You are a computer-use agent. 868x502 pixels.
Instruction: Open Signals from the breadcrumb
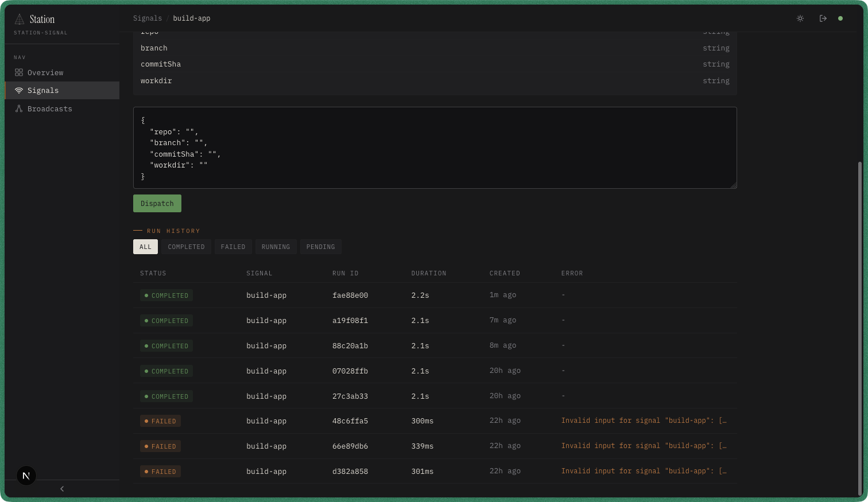[x=148, y=18]
